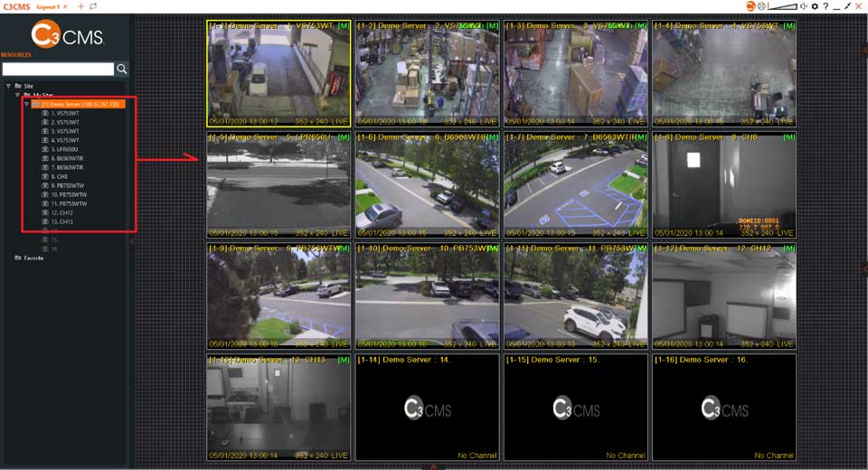
Task: Mute audio with the speaker icon
Action: coord(803,6)
